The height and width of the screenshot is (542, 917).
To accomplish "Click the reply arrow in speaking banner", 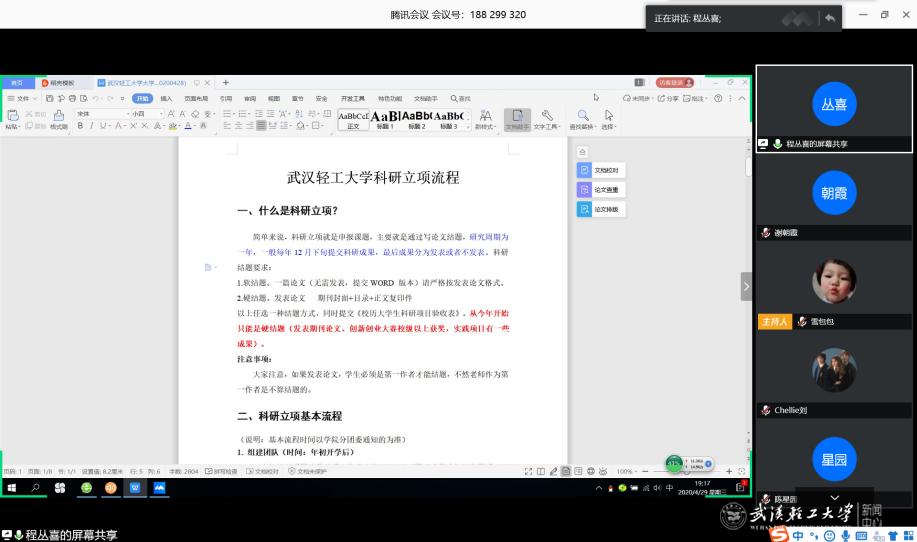I will pos(829,18).
